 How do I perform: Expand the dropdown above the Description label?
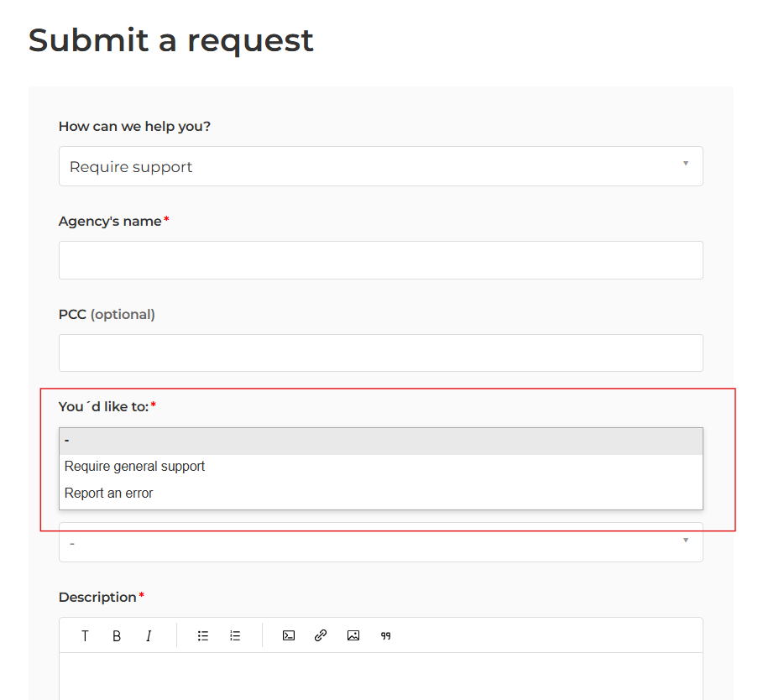(x=380, y=544)
